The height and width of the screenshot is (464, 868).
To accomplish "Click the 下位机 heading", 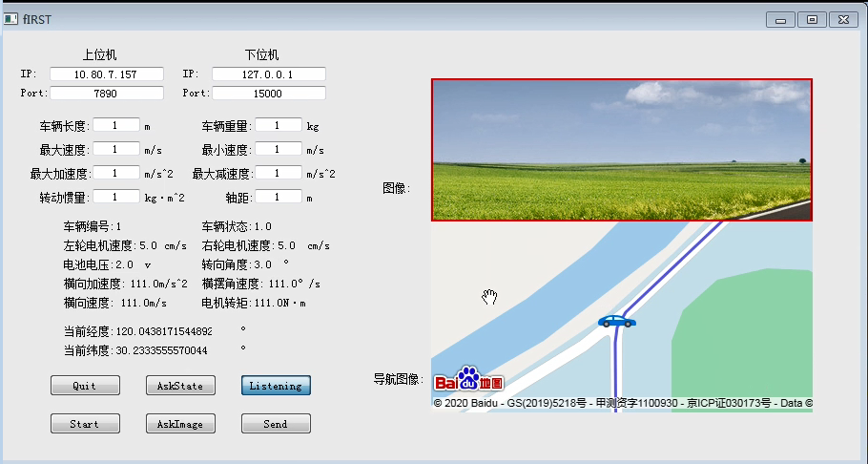I will [262, 54].
